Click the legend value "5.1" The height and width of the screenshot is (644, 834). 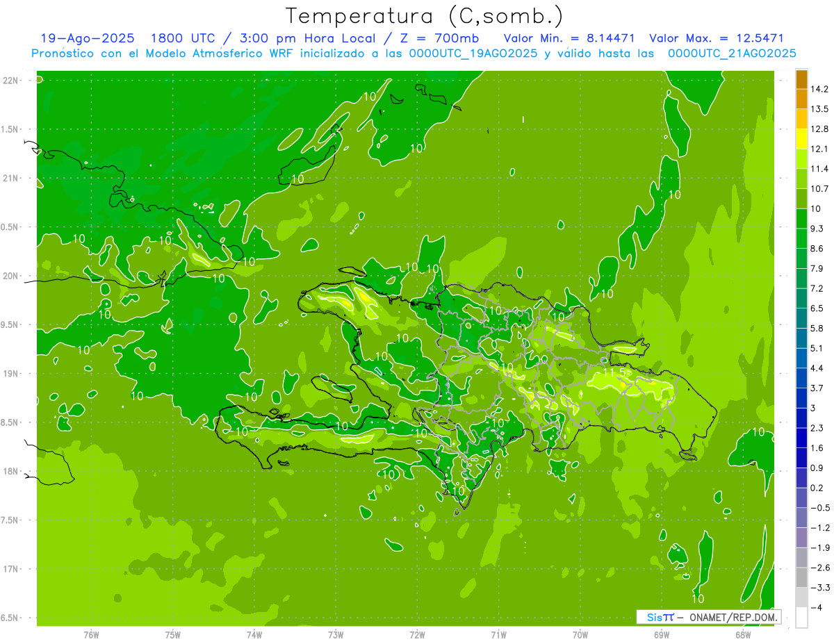(x=817, y=348)
